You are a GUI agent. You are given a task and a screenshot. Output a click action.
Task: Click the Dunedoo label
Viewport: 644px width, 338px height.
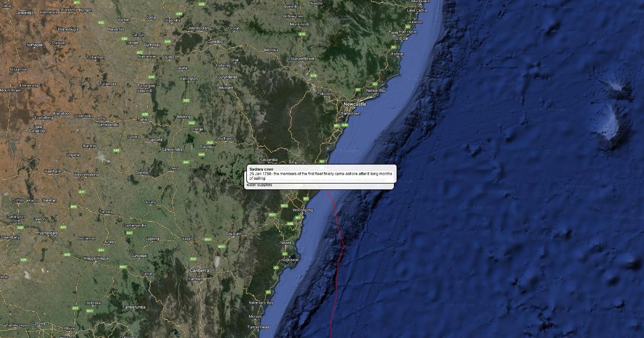(x=215, y=41)
